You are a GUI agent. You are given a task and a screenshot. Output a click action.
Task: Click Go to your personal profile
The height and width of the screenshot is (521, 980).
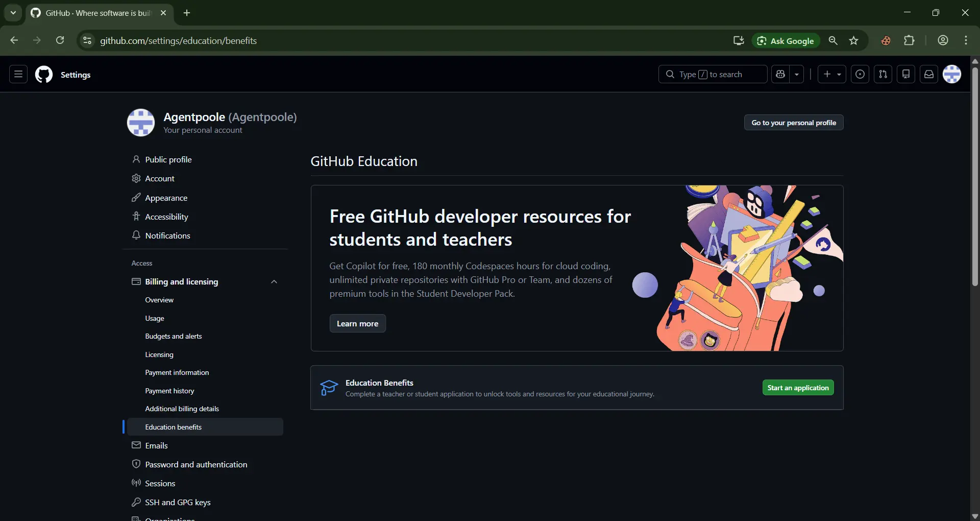[794, 123]
